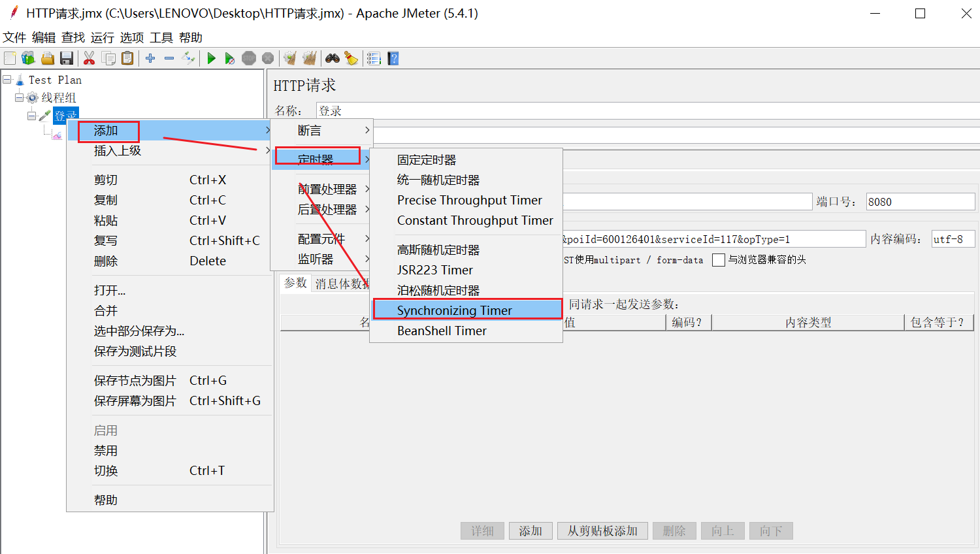Choose 保存为测试片段 from the context menu

[x=170, y=351]
